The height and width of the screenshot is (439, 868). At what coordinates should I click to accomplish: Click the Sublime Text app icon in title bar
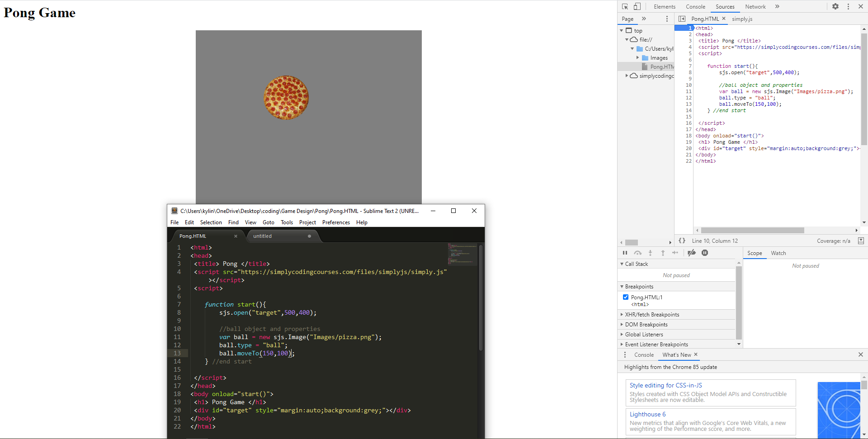[x=175, y=211]
